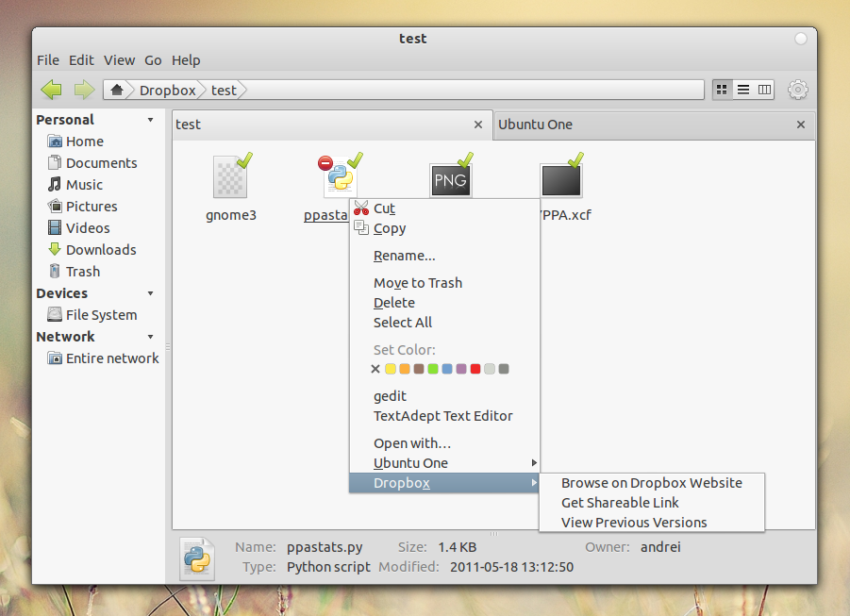Choose View Previous Versions
Image resolution: width=850 pixels, height=616 pixels.
tap(652, 523)
